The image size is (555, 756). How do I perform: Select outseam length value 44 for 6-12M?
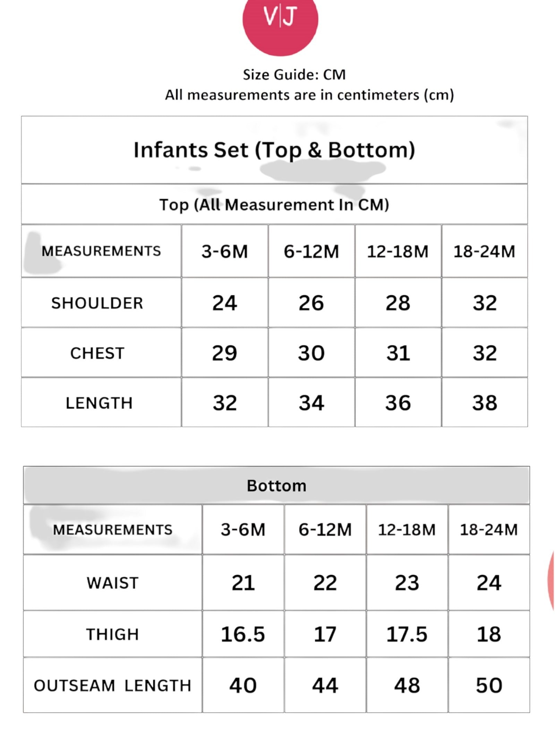coord(325,685)
